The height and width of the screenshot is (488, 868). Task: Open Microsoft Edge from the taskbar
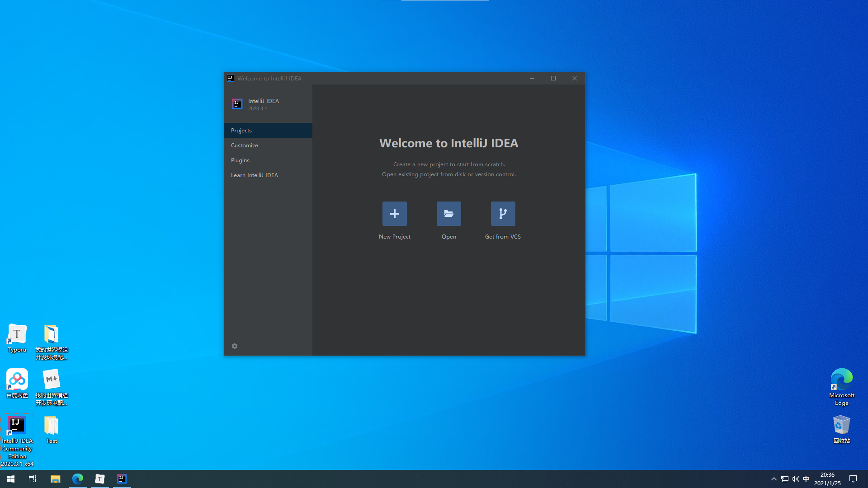pos(78,479)
